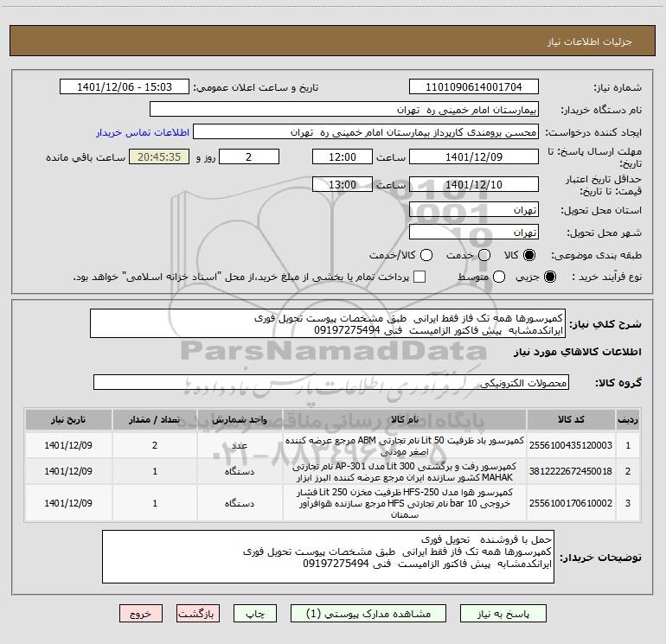Click the خروج exit button
Image resolution: width=666 pixels, height=644 pixels.
pos(141,614)
